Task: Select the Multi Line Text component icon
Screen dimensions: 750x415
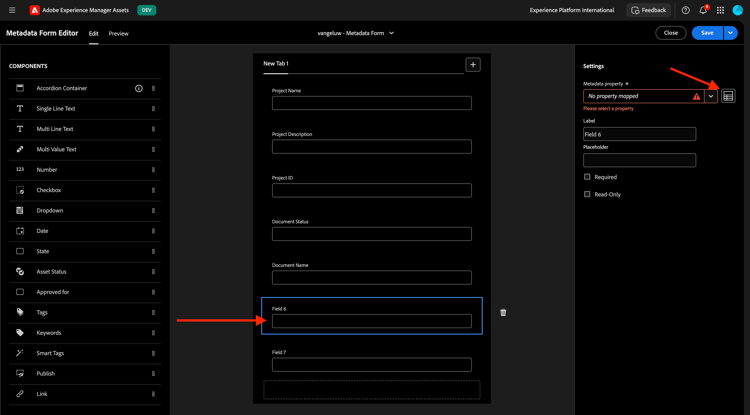Action: 20,129
